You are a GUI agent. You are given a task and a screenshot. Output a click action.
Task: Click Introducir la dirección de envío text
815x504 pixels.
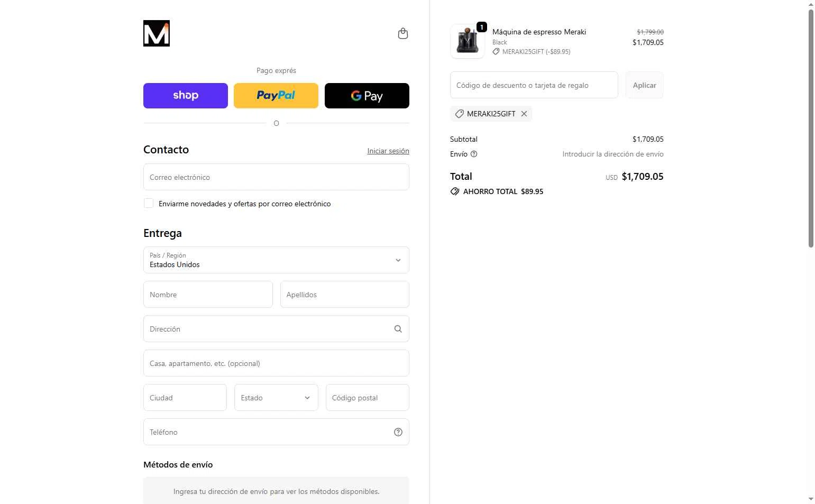coord(613,154)
